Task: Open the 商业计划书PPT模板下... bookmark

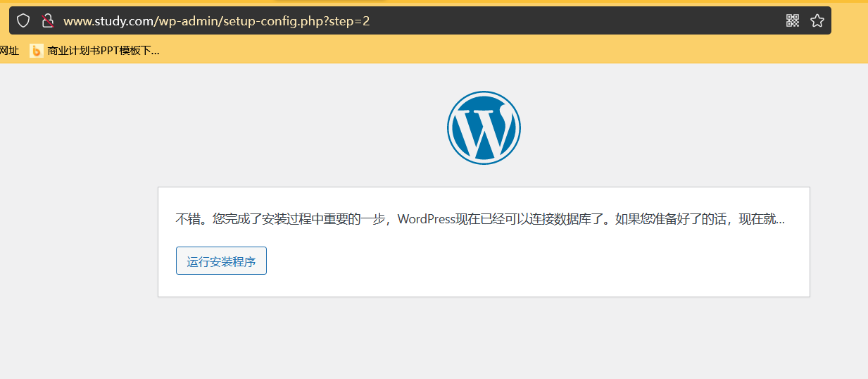Action: point(94,51)
